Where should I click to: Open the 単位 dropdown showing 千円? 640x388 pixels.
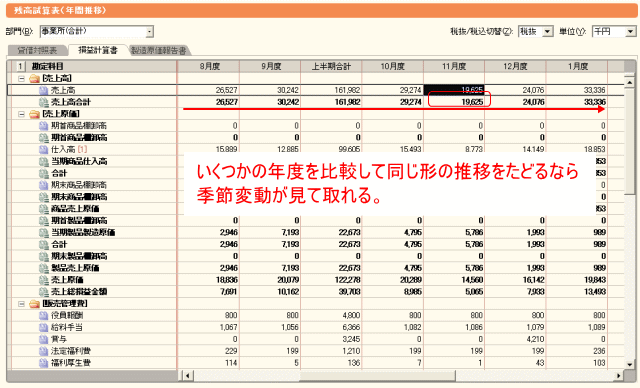(614, 31)
